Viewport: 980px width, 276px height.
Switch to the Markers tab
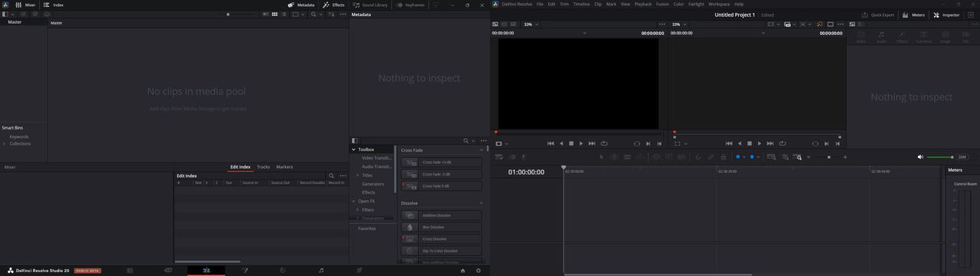click(285, 166)
